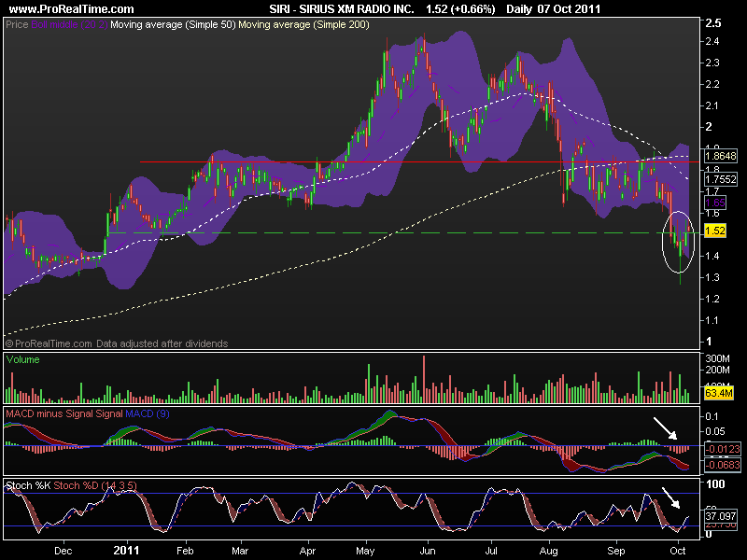Click the Volume panel label

pos(22,359)
